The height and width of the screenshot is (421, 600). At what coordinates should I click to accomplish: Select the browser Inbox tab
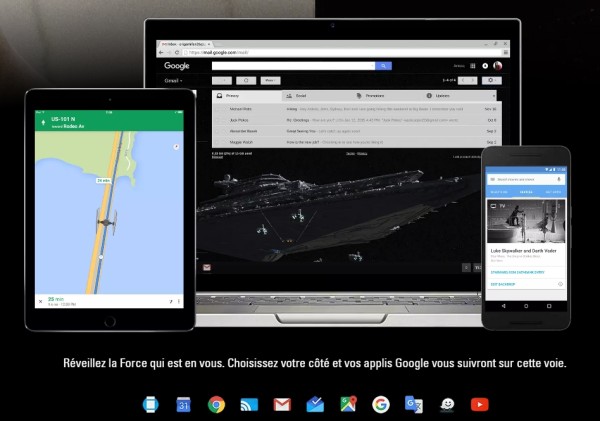(186, 44)
